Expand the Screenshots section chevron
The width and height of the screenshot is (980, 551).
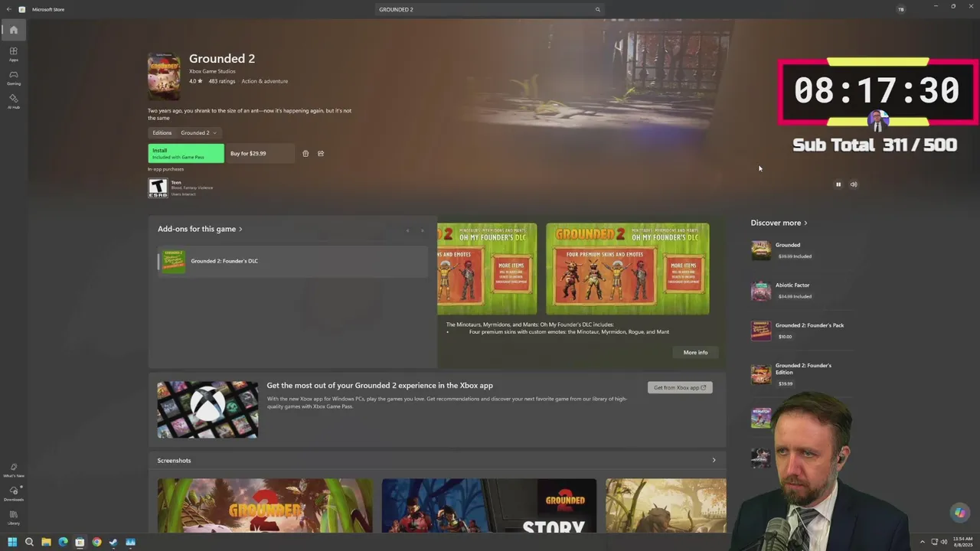click(x=714, y=460)
